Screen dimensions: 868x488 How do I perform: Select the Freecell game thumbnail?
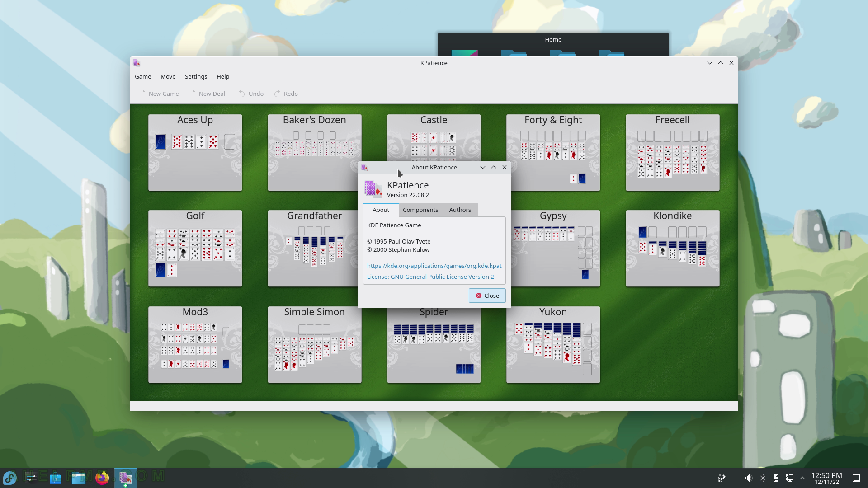673,153
